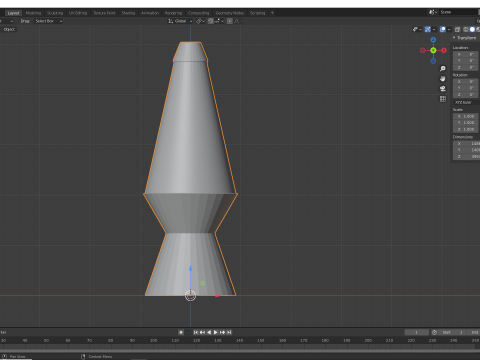Toggle proportional editing button

tap(230, 21)
